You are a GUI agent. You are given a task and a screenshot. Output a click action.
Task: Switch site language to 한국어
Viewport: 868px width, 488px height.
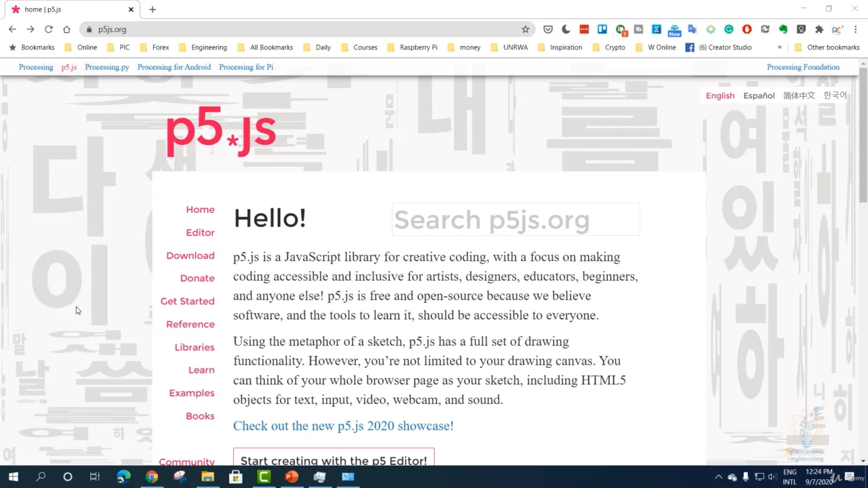[835, 96]
